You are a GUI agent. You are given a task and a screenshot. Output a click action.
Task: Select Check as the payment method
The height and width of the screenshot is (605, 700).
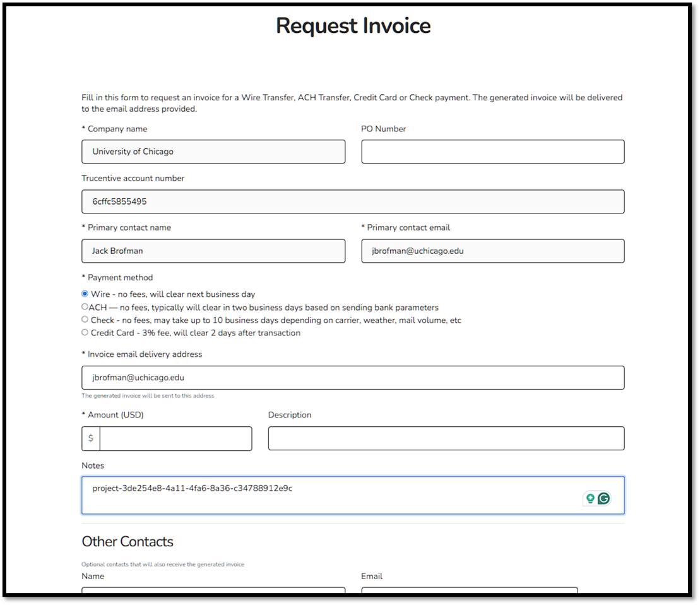(x=85, y=319)
